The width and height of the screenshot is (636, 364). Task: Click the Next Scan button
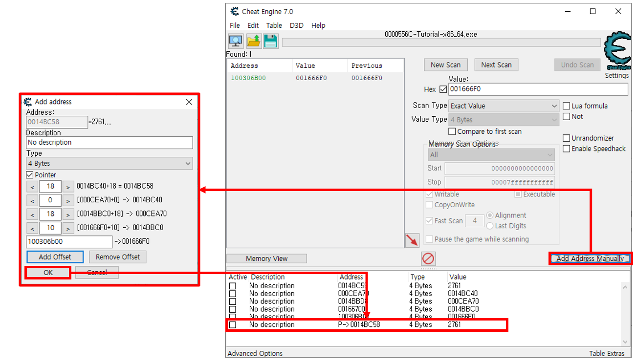point(496,65)
